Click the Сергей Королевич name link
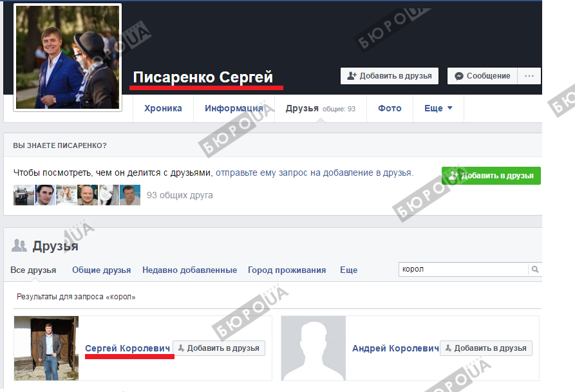575x392 pixels. 127,348
